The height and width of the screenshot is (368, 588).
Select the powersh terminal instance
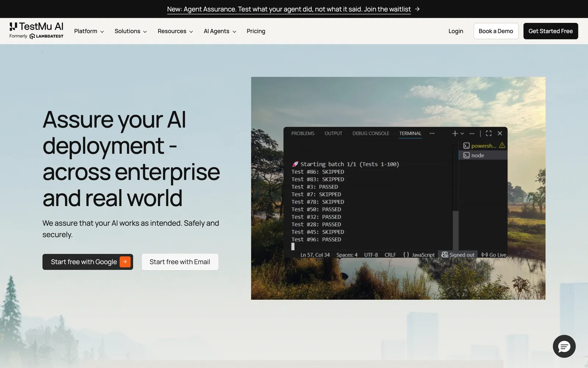tap(483, 146)
